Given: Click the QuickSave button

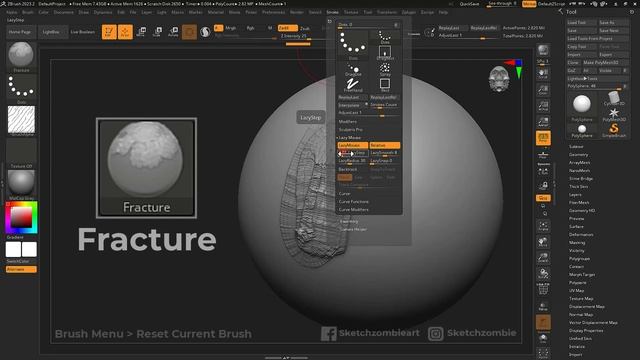Looking at the screenshot, I should tap(470, 4).
